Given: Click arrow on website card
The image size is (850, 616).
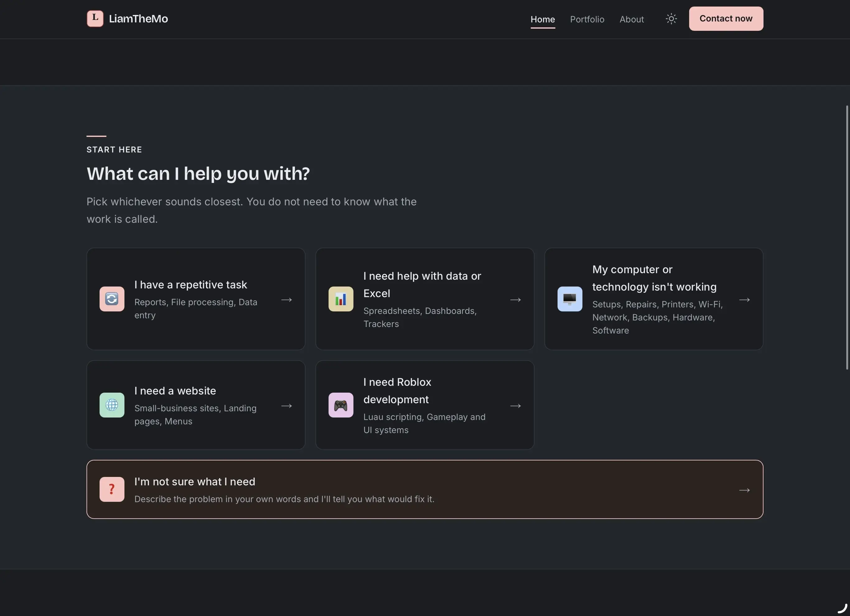Looking at the screenshot, I should coord(287,406).
